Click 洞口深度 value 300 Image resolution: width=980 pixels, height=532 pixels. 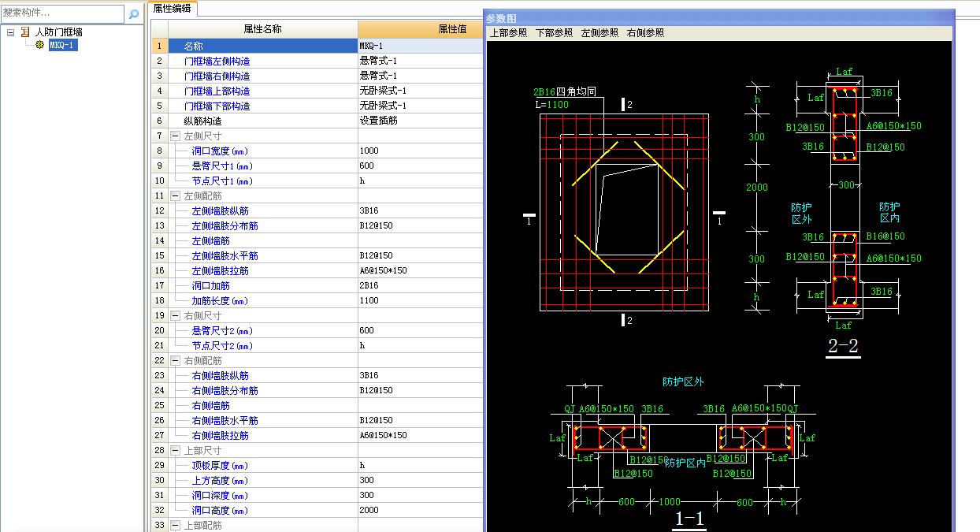(421, 496)
